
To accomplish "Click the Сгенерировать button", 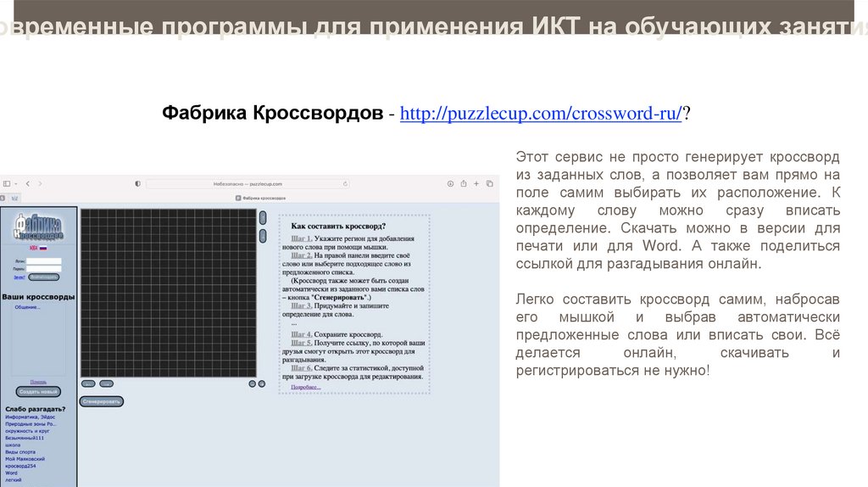I will (102, 401).
